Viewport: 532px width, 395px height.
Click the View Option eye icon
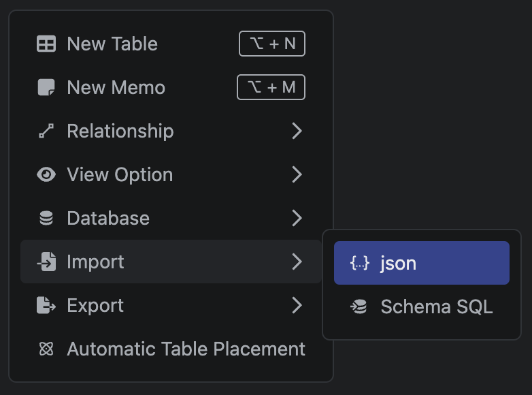(46, 175)
